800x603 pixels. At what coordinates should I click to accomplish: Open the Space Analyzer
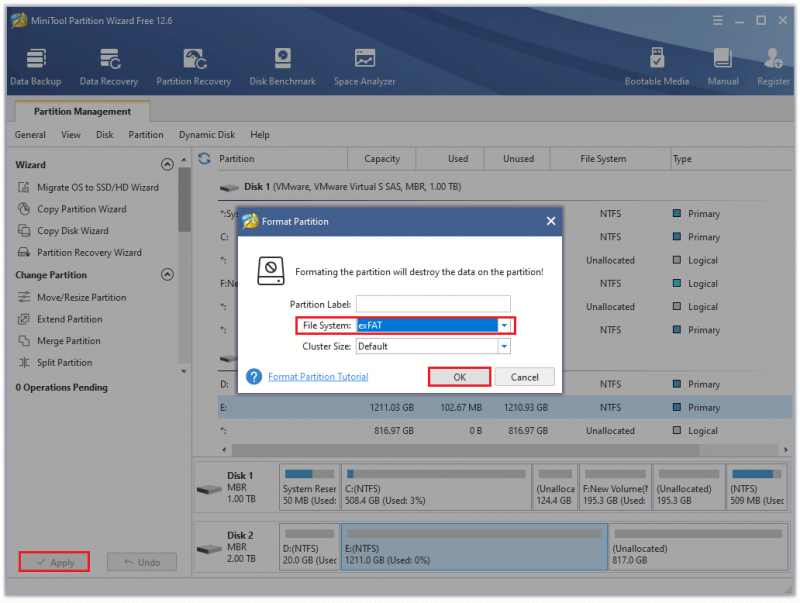pos(364,67)
